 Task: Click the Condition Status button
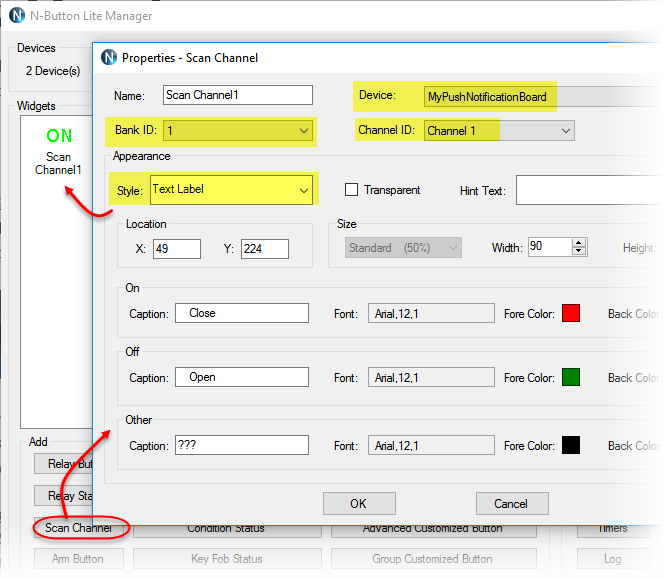[x=227, y=531]
